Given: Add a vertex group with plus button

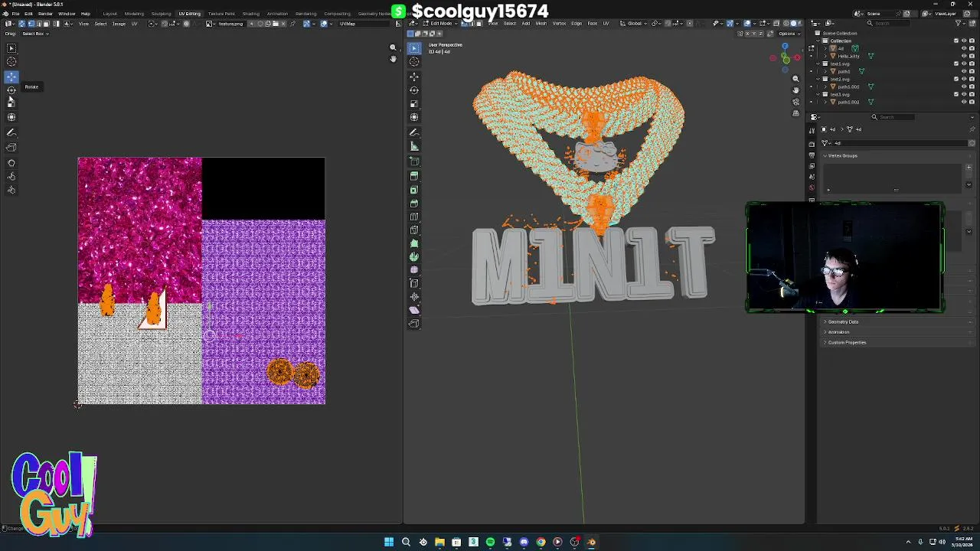Looking at the screenshot, I should click(x=969, y=168).
